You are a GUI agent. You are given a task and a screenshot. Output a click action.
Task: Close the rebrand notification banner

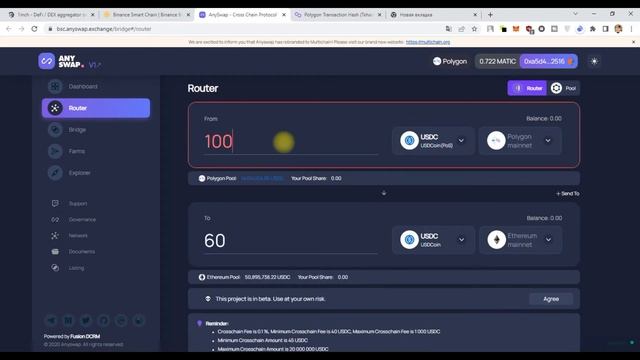[x=633, y=42]
